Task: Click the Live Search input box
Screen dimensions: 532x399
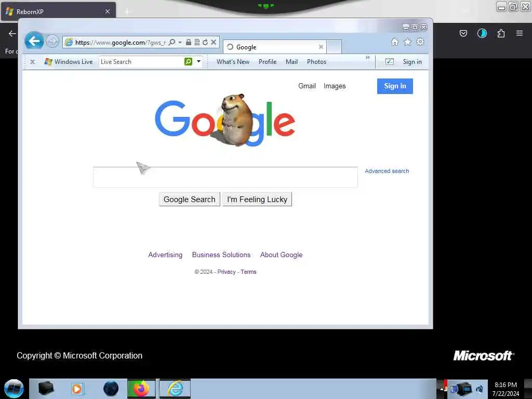Action: (141, 62)
